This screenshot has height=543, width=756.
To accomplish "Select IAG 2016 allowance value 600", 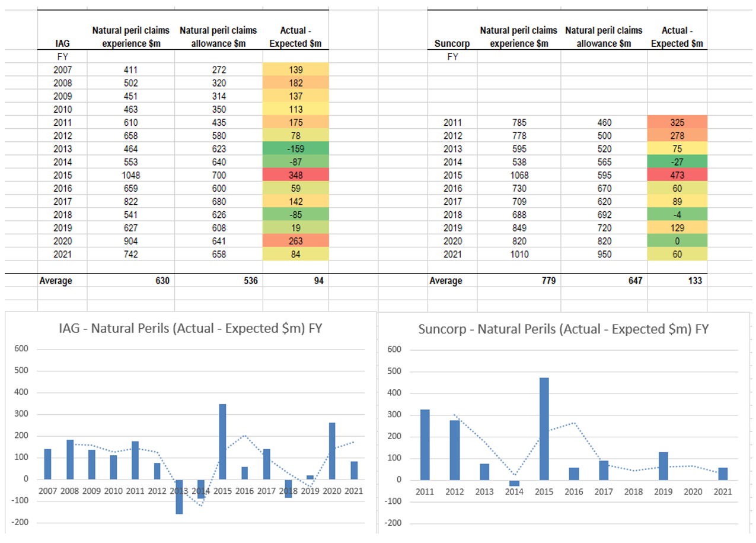I will [219, 188].
